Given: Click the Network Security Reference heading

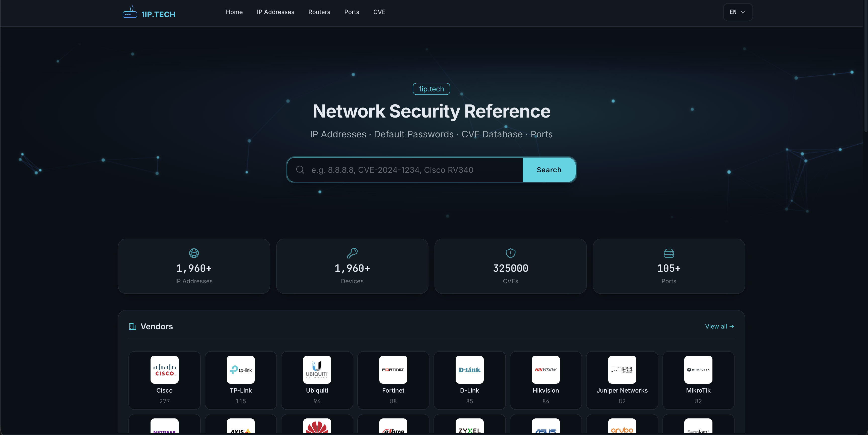Looking at the screenshot, I should (431, 111).
